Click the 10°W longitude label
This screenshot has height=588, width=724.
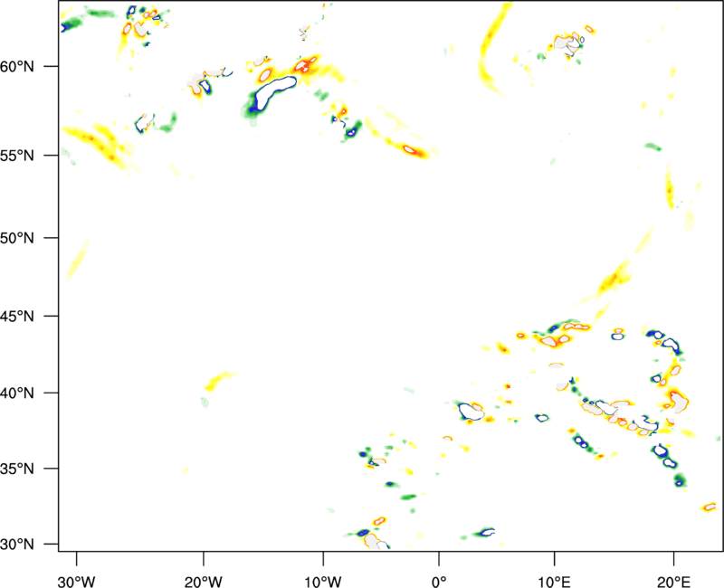coord(323,582)
